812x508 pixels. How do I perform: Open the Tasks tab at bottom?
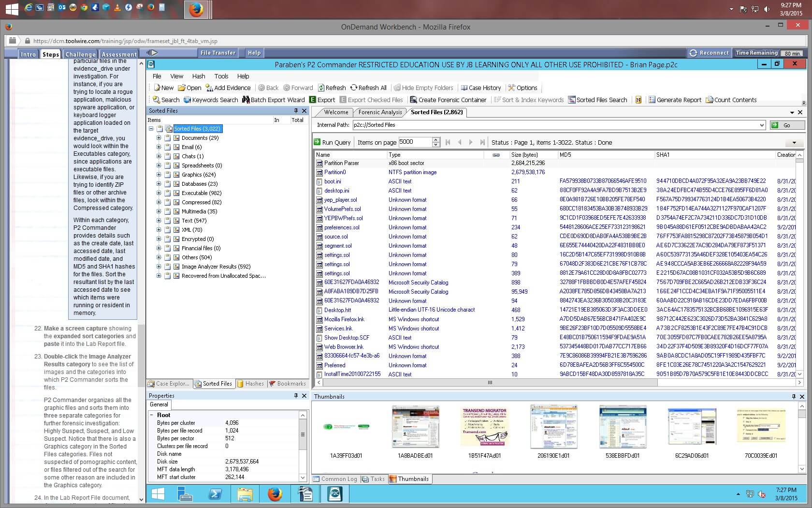[374, 479]
